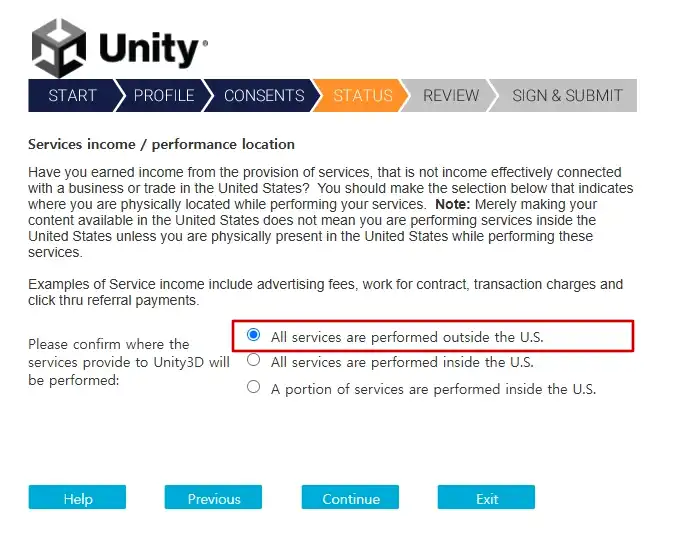Switch to the REVIEW step

451,95
